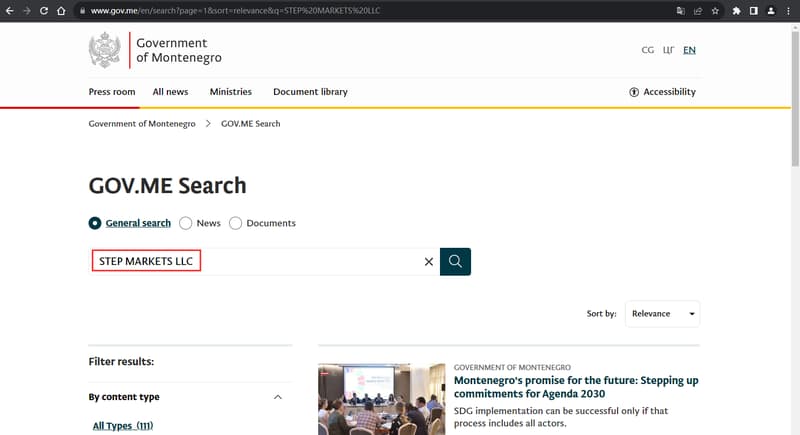Click the Accessibility person icon
Screen dimensions: 800x435
(x=634, y=92)
